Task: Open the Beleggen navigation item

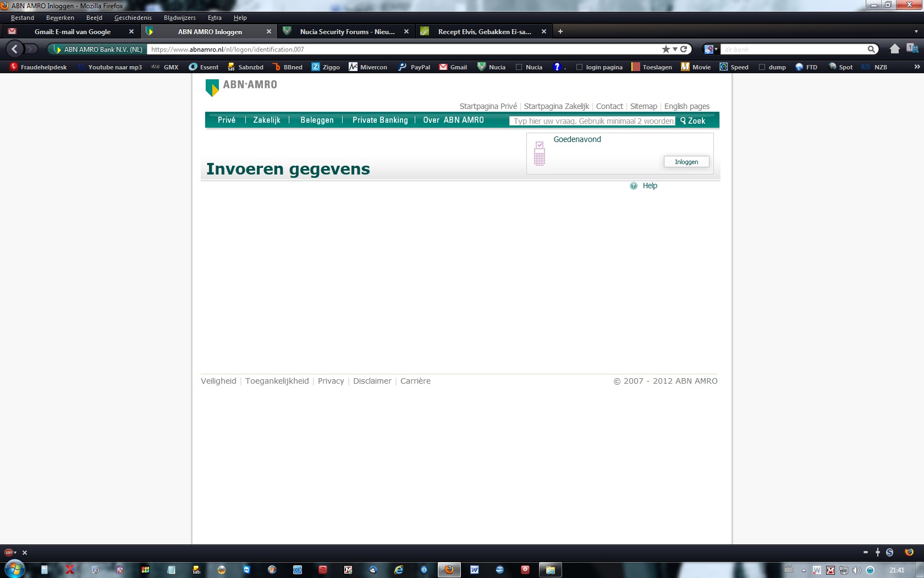Action: (317, 120)
